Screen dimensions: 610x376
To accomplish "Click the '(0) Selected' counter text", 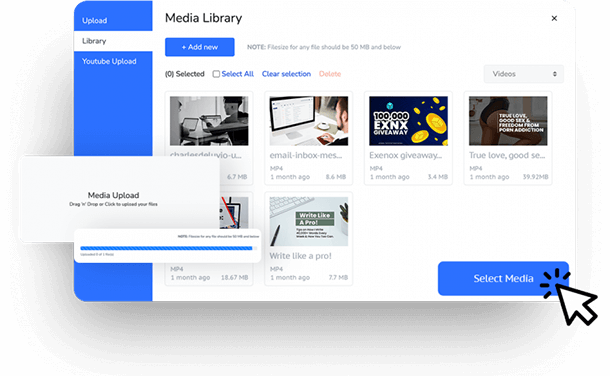I will [185, 74].
